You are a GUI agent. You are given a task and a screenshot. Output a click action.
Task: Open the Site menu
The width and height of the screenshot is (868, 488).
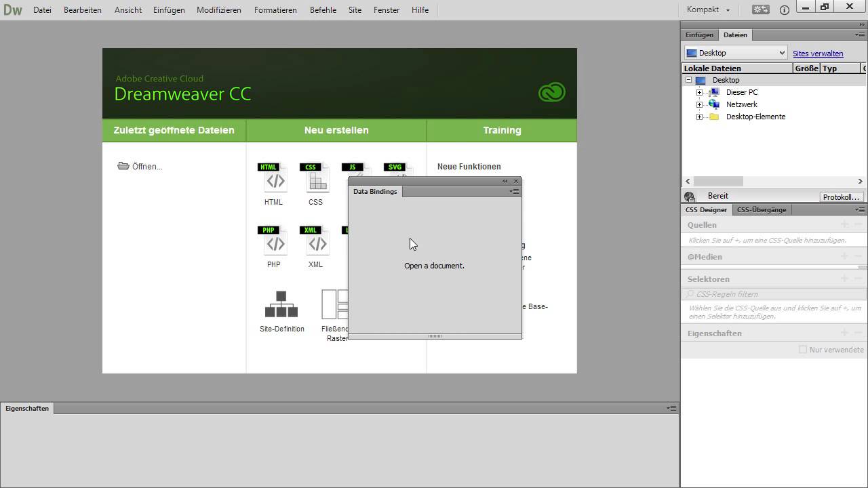(x=355, y=10)
